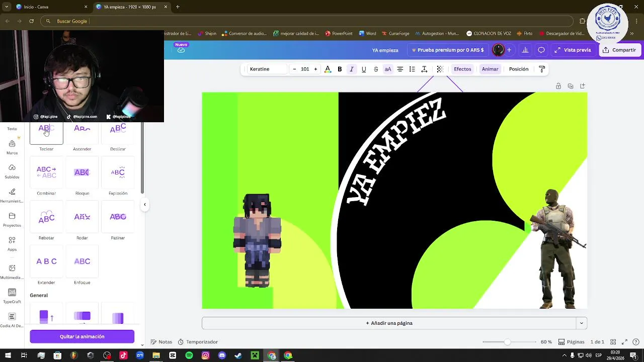
Task: Add new page icon above canvas
Action: pos(583,86)
